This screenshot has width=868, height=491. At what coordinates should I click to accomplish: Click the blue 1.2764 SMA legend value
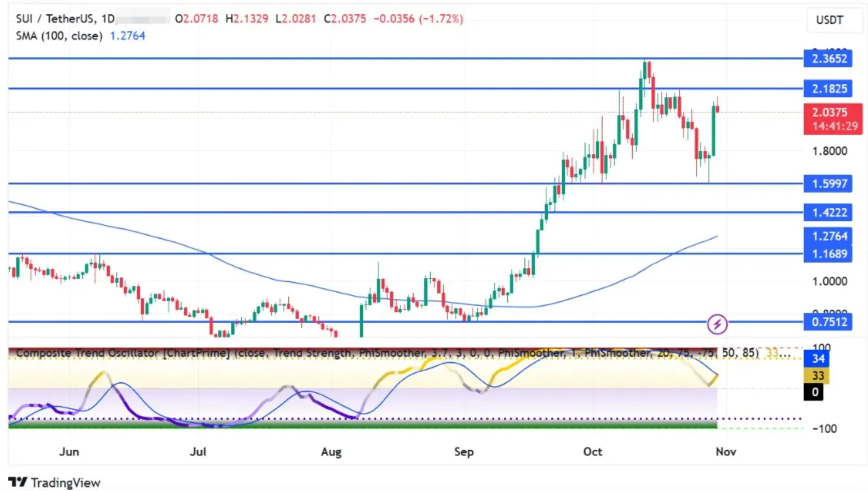(127, 36)
